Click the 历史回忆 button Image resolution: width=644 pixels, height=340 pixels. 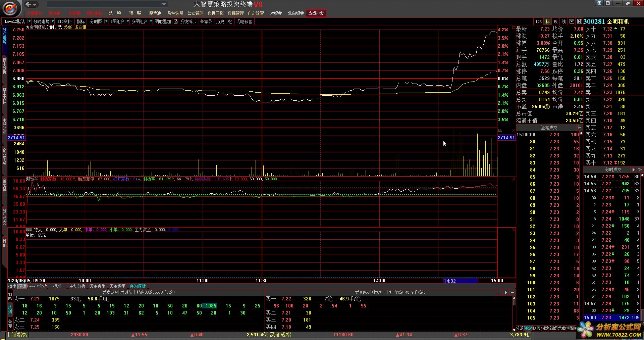pos(224,21)
